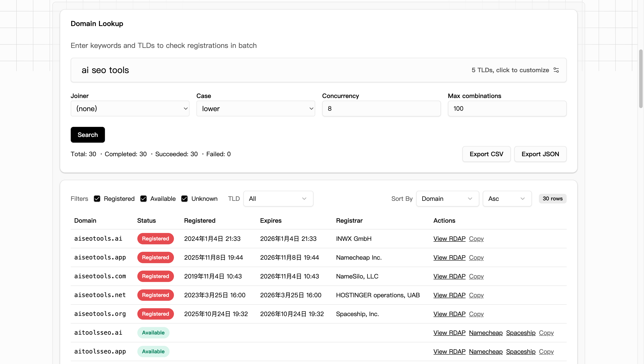Image resolution: width=644 pixels, height=364 pixels.
Task: Click the registrar 'NameSilo, LLC'
Action: pyautogui.click(x=357, y=276)
